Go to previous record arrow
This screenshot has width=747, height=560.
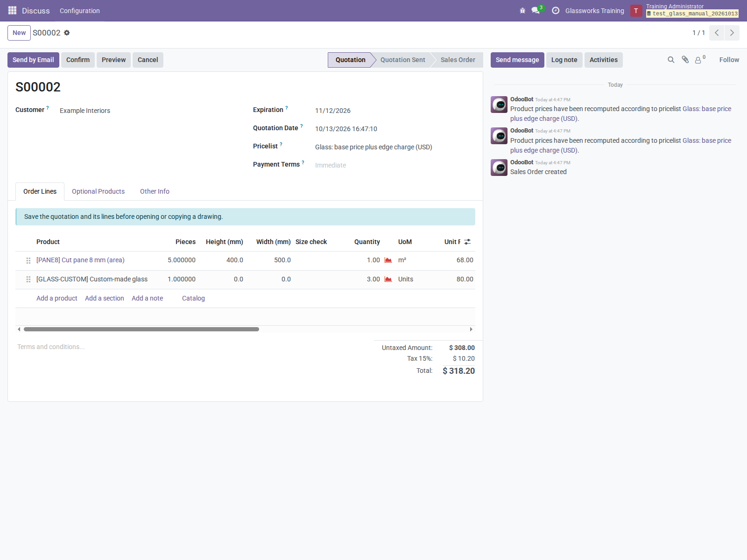coord(717,33)
